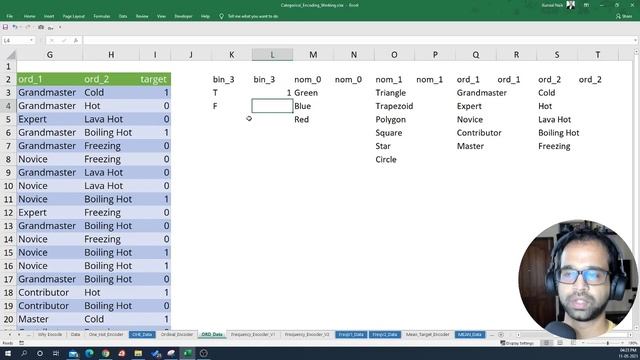
Task: Switch to the MEAN_Data sheet tab
Action: point(470,335)
